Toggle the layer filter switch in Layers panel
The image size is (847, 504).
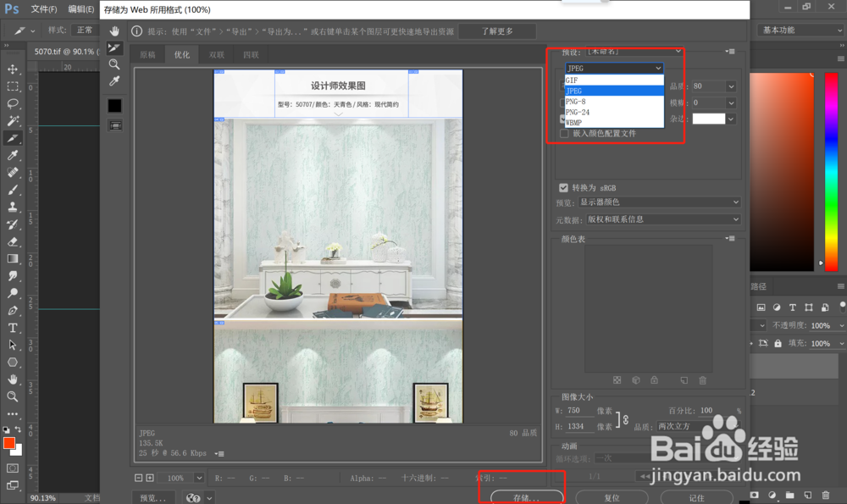843,307
